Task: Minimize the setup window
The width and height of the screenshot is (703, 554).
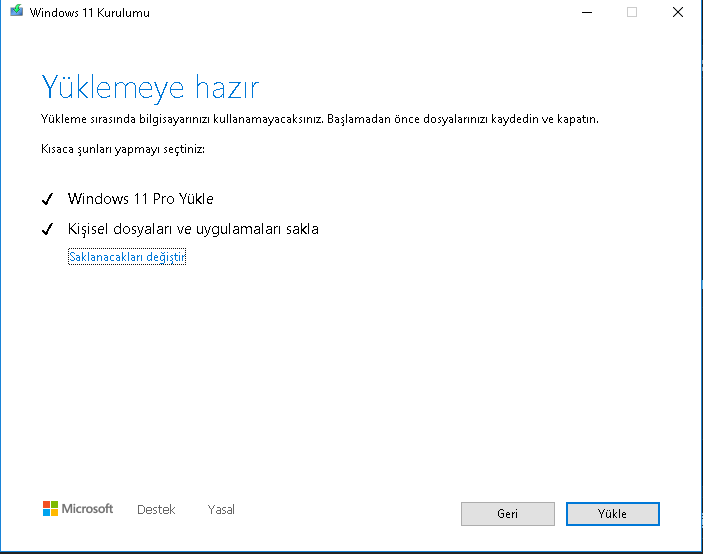Action: [x=587, y=12]
